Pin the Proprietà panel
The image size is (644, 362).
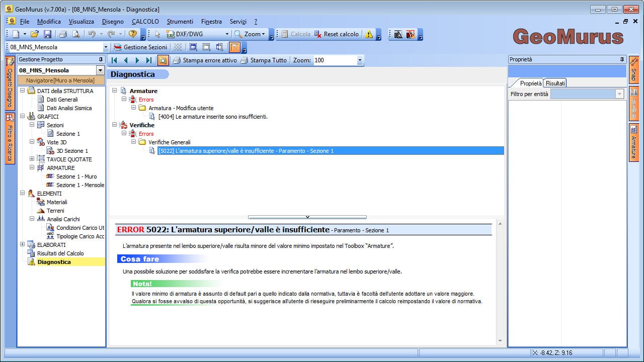pyautogui.click(x=622, y=59)
